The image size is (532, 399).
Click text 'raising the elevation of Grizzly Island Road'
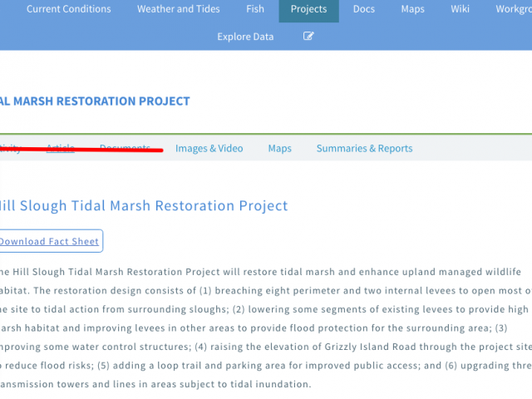313,347
